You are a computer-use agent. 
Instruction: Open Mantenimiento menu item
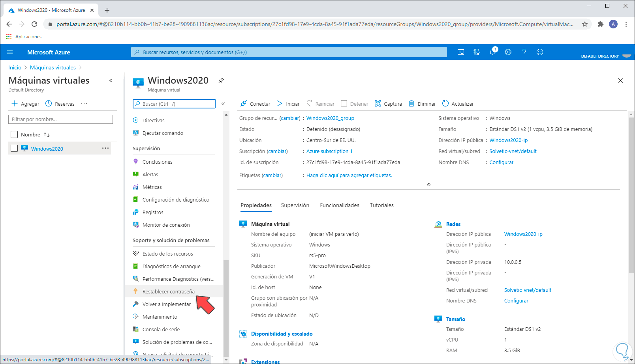(160, 317)
